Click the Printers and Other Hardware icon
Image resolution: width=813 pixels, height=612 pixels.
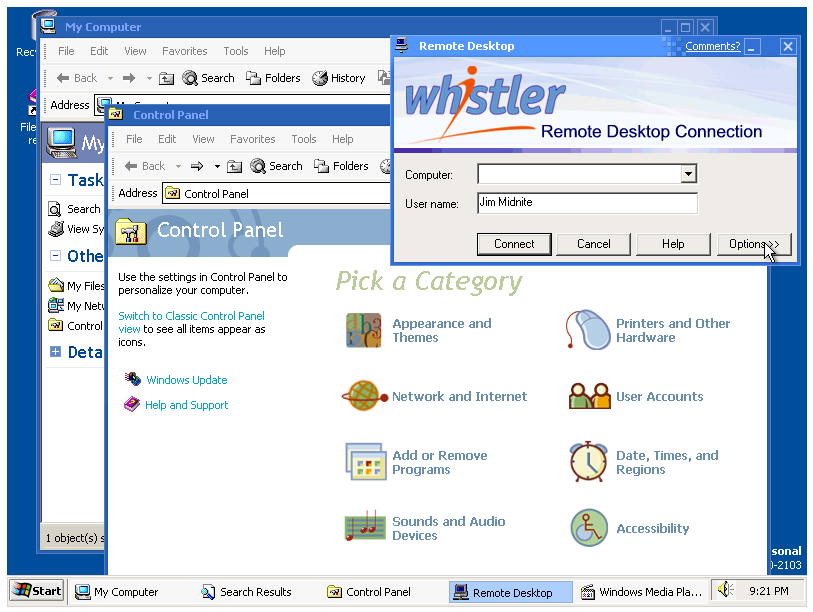click(588, 330)
